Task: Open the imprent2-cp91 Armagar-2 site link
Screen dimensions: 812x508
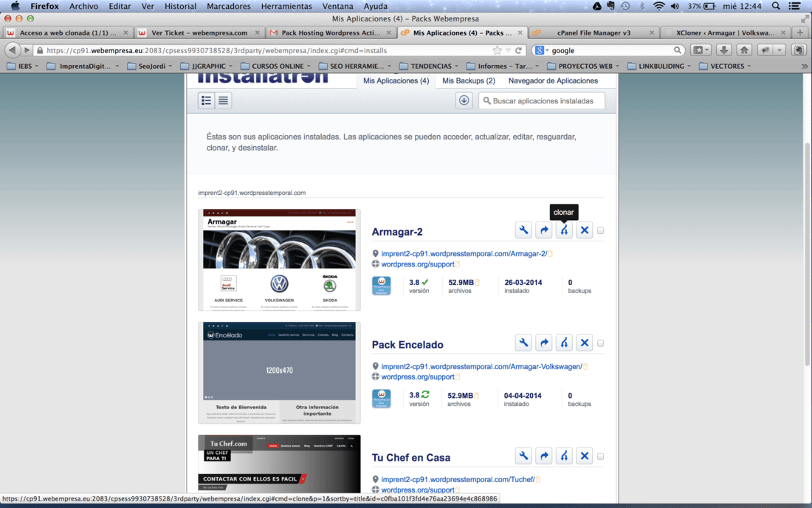Action: coord(464,254)
